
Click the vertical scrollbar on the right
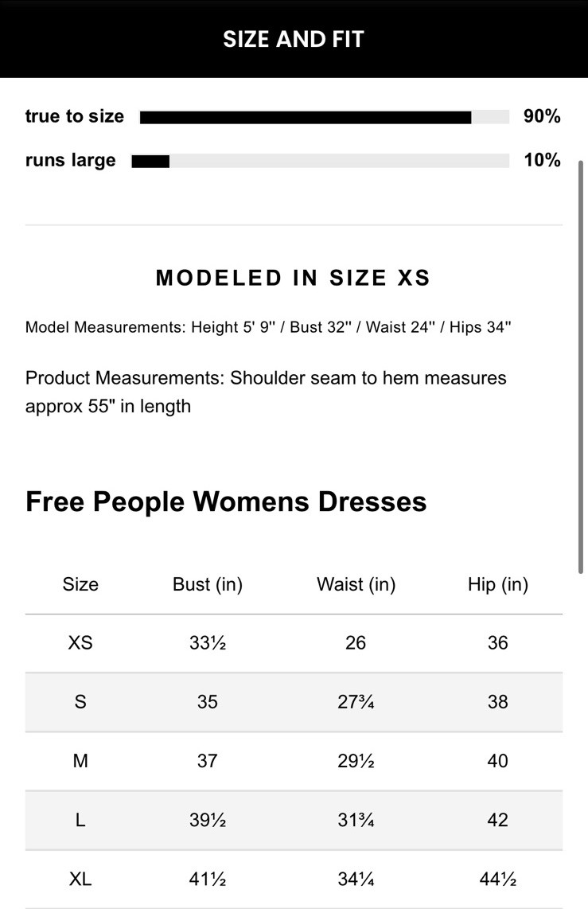point(582,366)
